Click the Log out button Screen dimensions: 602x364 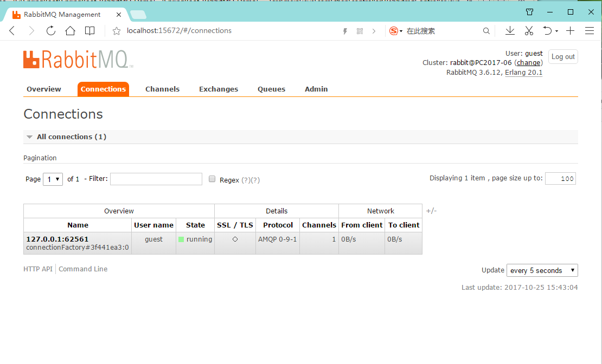563,57
